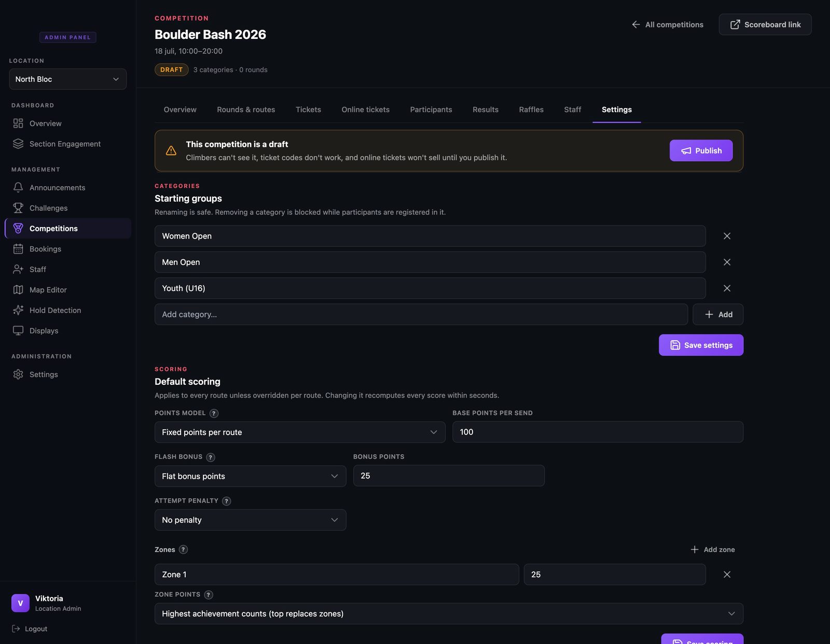Open Administration Settings in sidebar

[68, 374]
